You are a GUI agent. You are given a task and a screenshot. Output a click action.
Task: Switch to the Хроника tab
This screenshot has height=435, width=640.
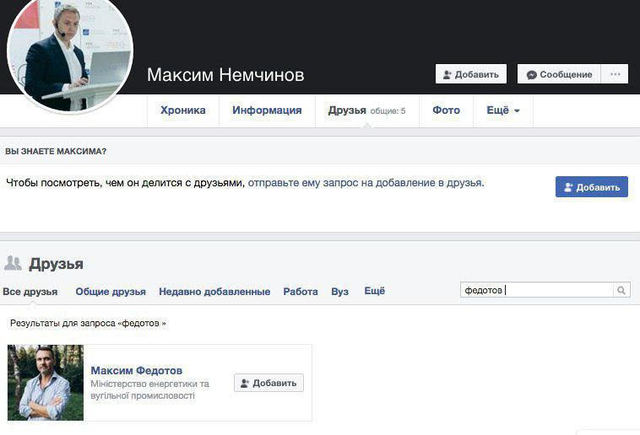pos(182,110)
